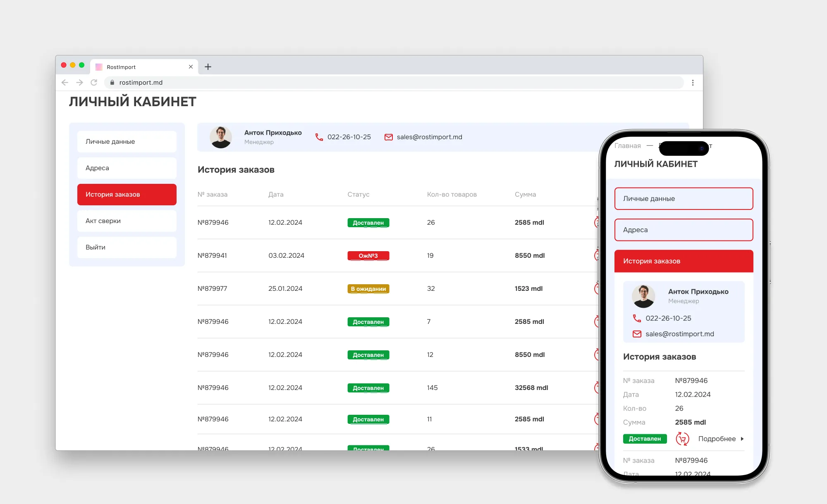The image size is (827, 504).
Task: Click the repeat order cart icon on the phone
Action: (x=682, y=439)
